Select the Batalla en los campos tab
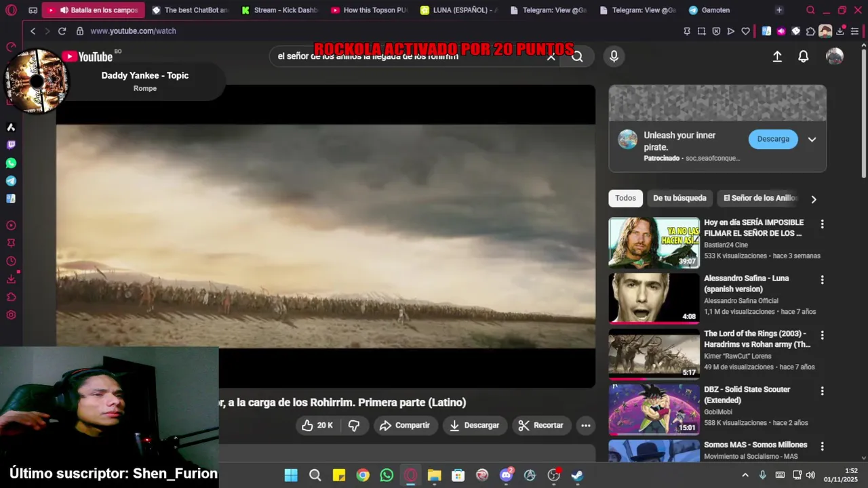Viewport: 868px width, 488px height. pyautogui.click(x=94, y=10)
